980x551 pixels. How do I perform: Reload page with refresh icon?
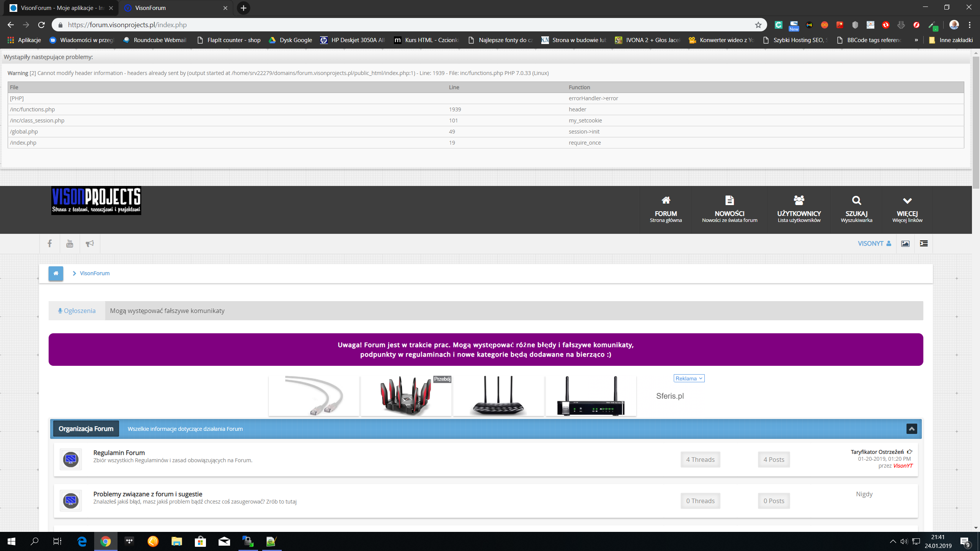tap(41, 25)
